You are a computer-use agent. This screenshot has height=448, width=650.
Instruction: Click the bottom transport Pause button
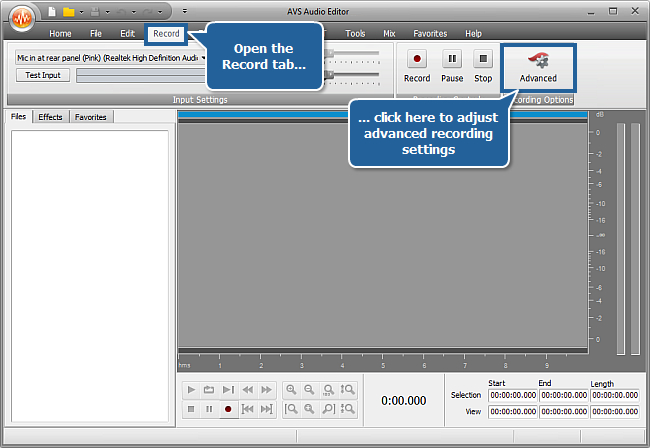pyautogui.click(x=209, y=409)
